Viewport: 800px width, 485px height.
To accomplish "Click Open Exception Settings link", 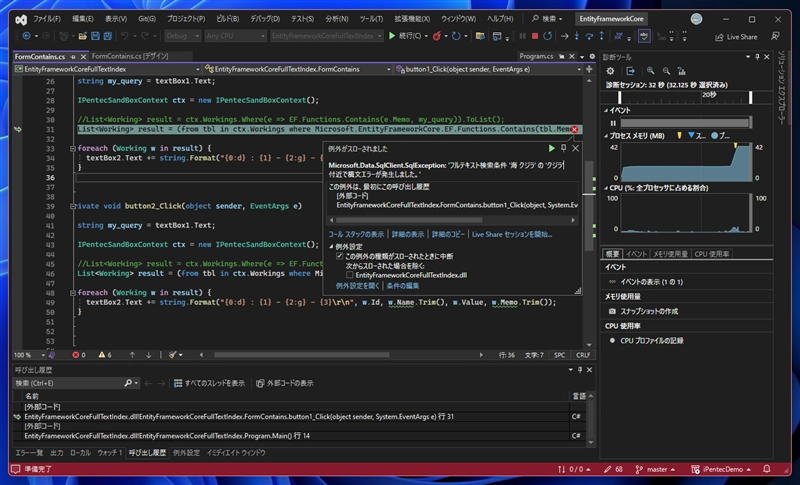I will 358,286.
